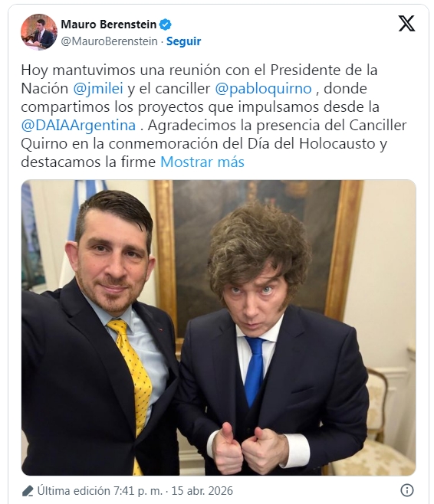This screenshot has height=504, width=434.
Task: Click the Mauro Berenstein display name
Action: [x=108, y=24]
